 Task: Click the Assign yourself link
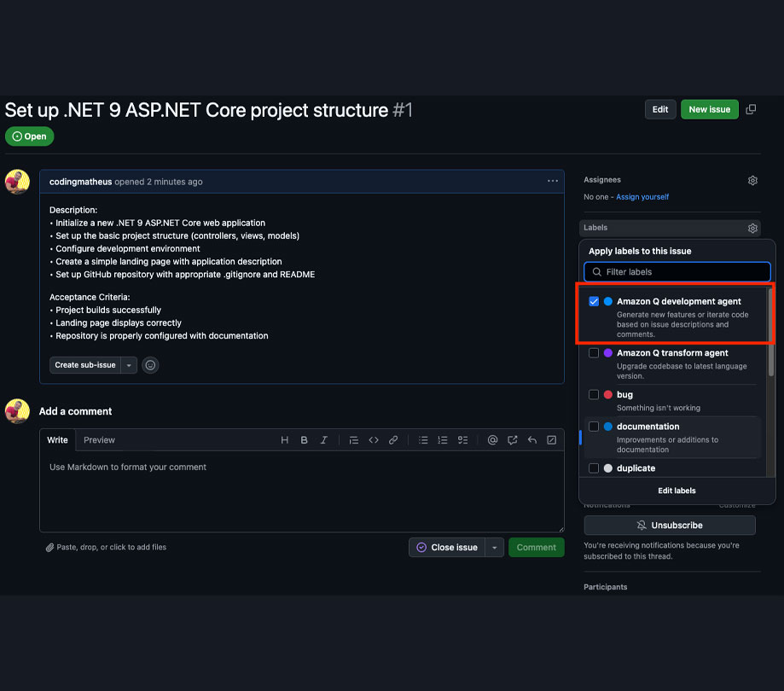pyautogui.click(x=642, y=197)
